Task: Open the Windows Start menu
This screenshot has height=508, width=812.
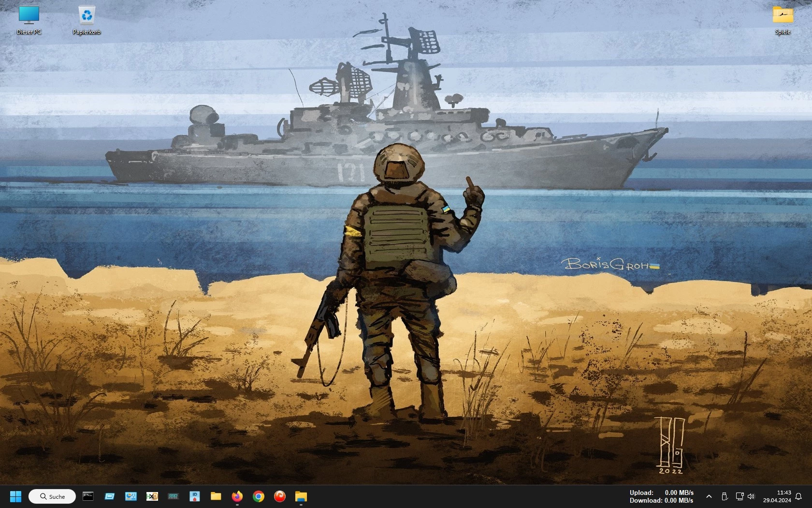Action: [x=15, y=496]
